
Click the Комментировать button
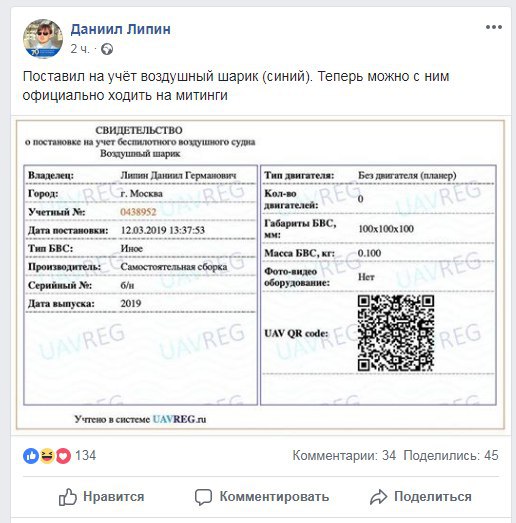262,497
